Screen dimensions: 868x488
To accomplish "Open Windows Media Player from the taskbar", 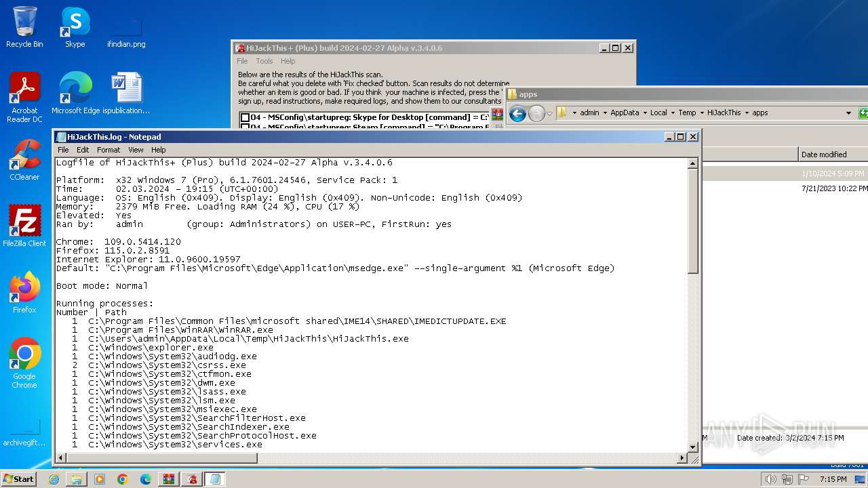I will pyautogui.click(x=100, y=479).
